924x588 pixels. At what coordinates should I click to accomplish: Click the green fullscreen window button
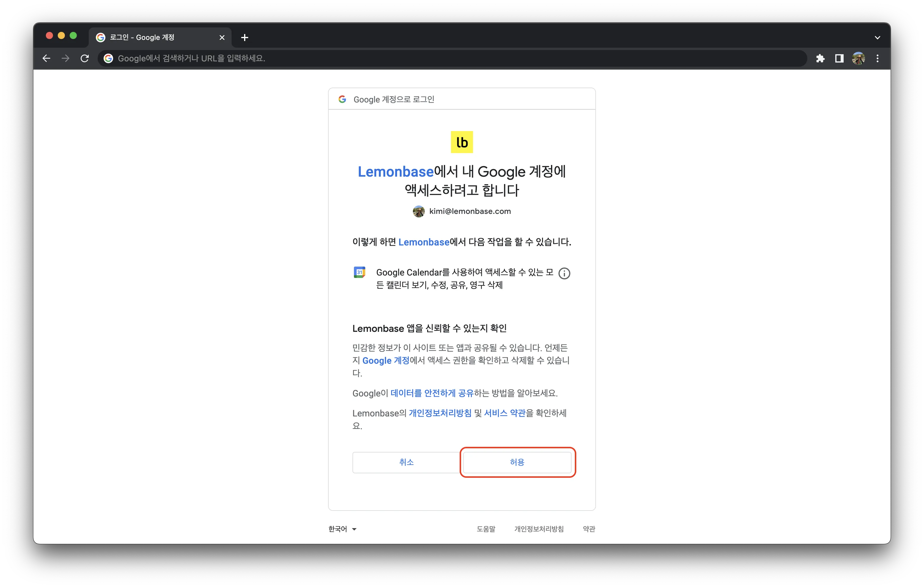(x=73, y=36)
